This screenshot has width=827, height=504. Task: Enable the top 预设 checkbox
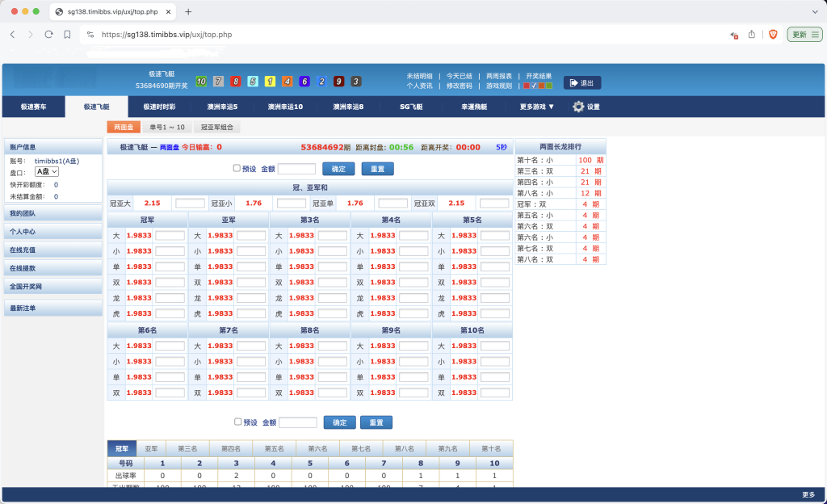coord(237,169)
